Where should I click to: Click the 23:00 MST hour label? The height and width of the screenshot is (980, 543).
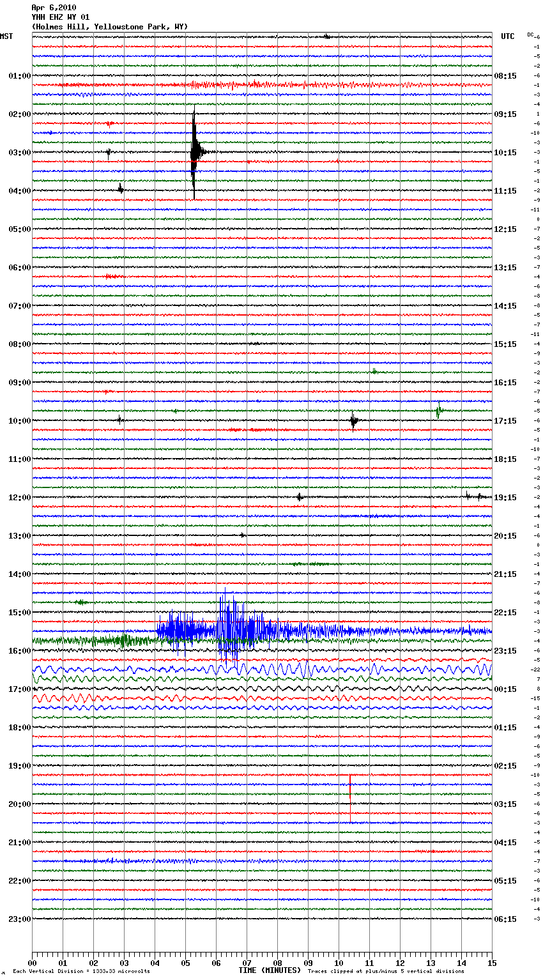pyautogui.click(x=19, y=919)
